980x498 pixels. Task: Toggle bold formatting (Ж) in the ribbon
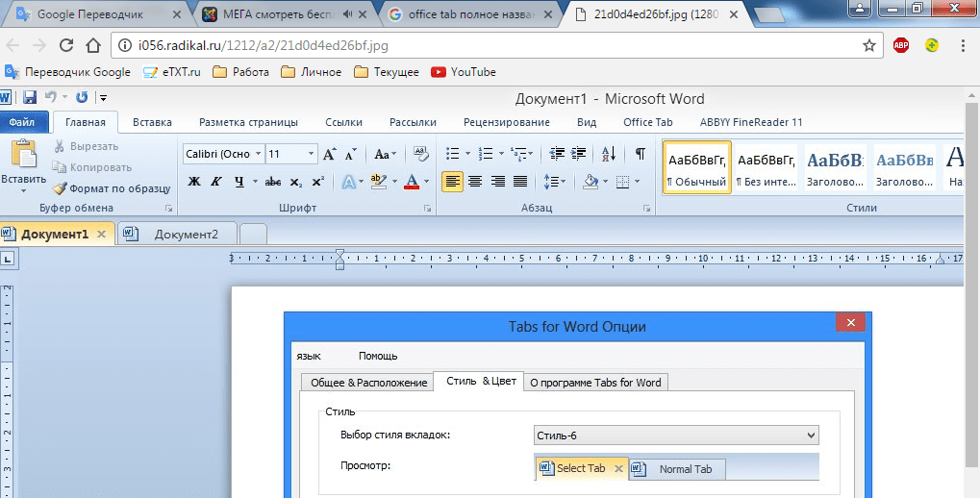click(193, 182)
